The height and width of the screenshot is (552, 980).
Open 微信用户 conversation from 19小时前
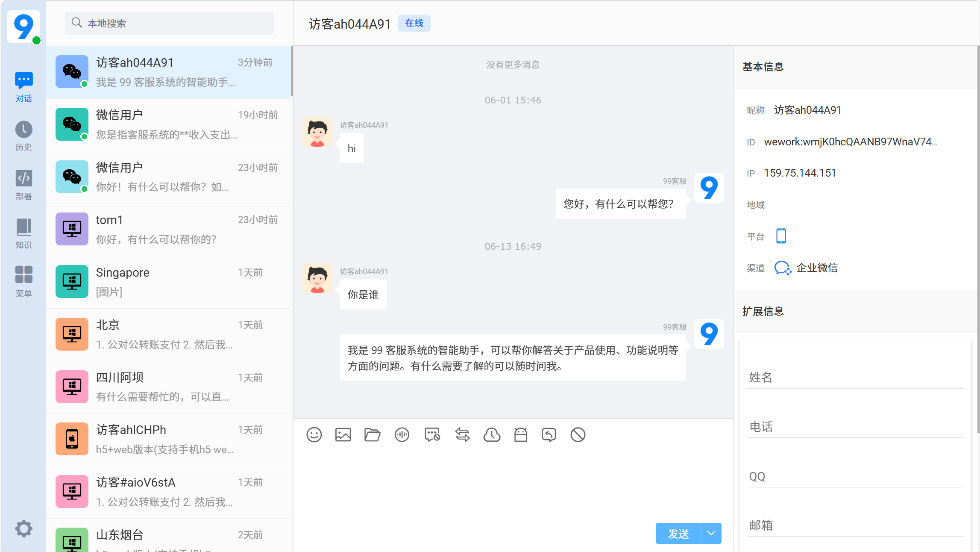click(x=169, y=124)
